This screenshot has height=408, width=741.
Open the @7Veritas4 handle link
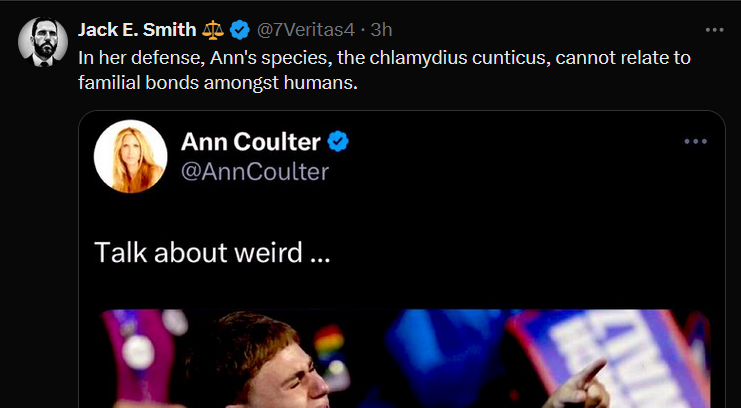point(307,29)
